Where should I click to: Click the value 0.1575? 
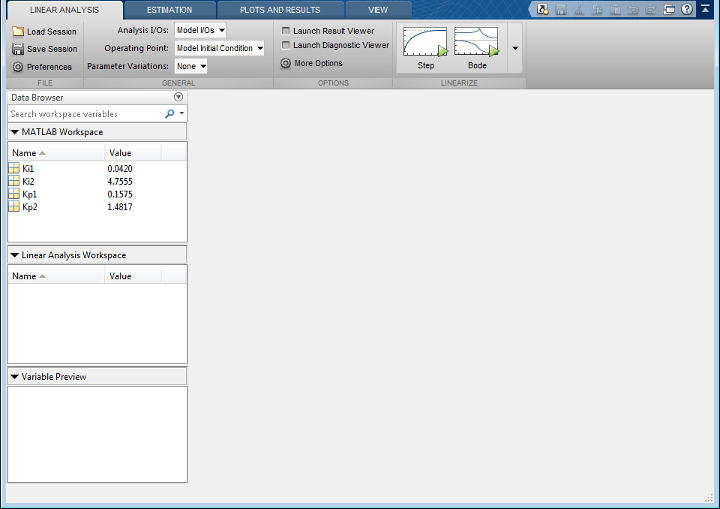[120, 194]
